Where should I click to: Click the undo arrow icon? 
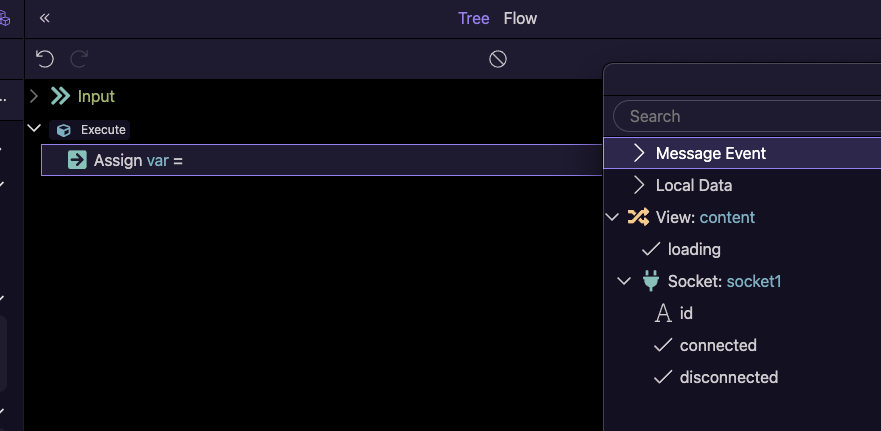44,59
